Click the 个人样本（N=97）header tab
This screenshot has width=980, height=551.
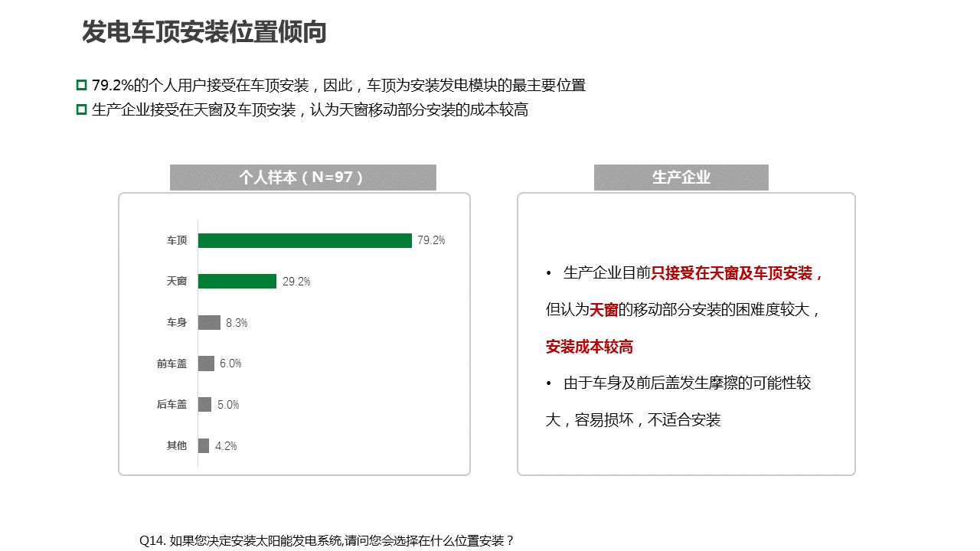click(x=302, y=178)
